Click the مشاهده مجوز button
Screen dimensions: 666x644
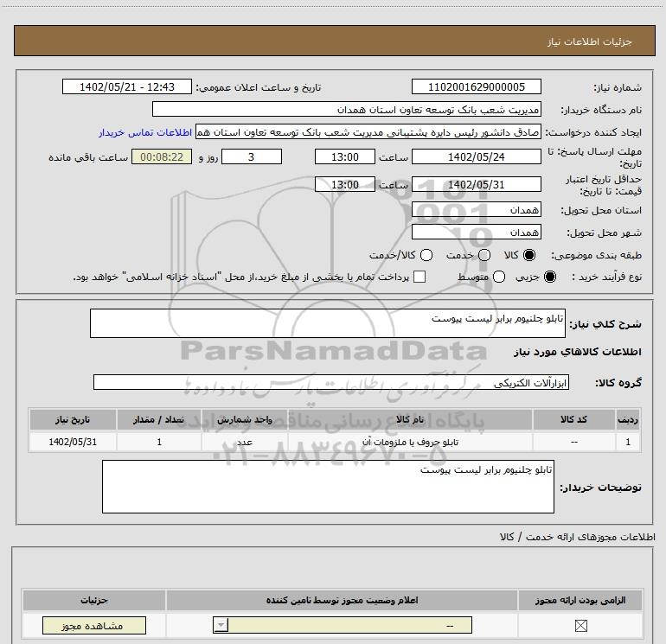point(94,625)
